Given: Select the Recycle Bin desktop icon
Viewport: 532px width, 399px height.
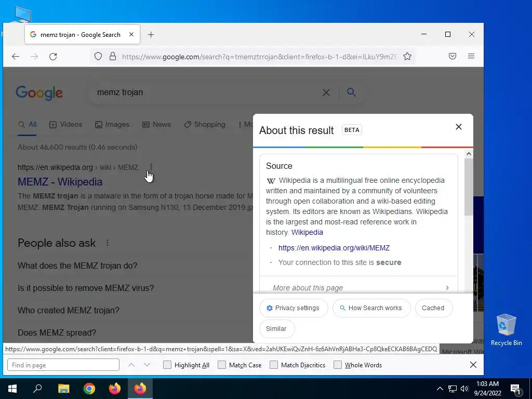Looking at the screenshot, I should [x=506, y=330].
